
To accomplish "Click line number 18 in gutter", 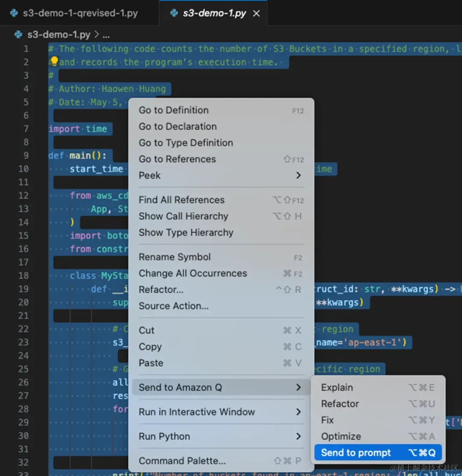I will 24,276.
